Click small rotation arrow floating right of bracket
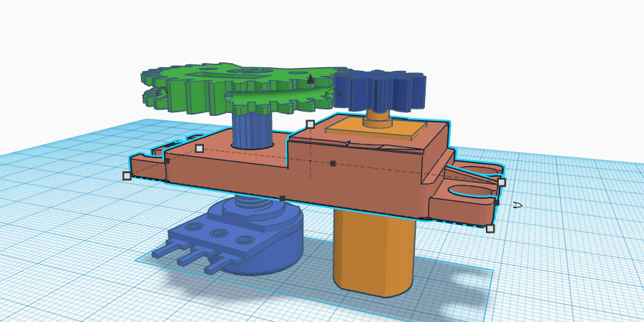Viewport: 644px width, 322px height. point(517,205)
